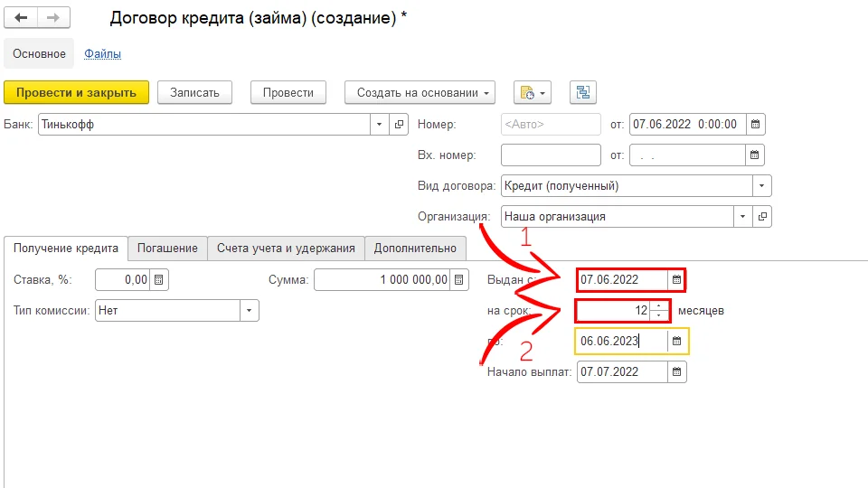Click the back navigation arrow
Screen dimensions: 868x488
[x=22, y=18]
